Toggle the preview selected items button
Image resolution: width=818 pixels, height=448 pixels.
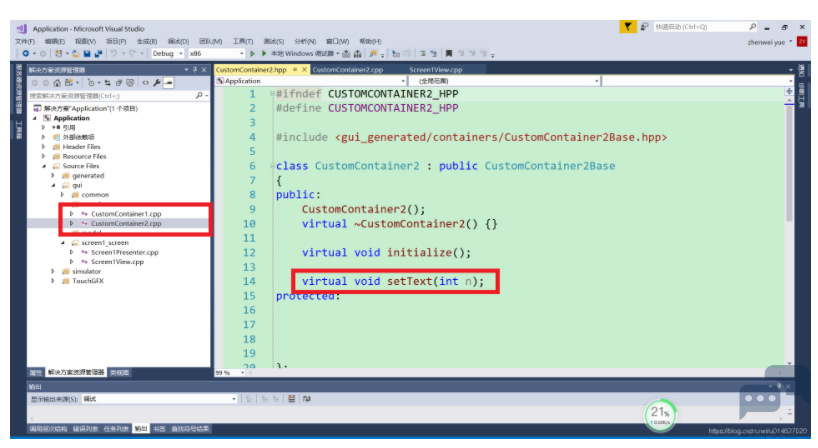[x=168, y=82]
